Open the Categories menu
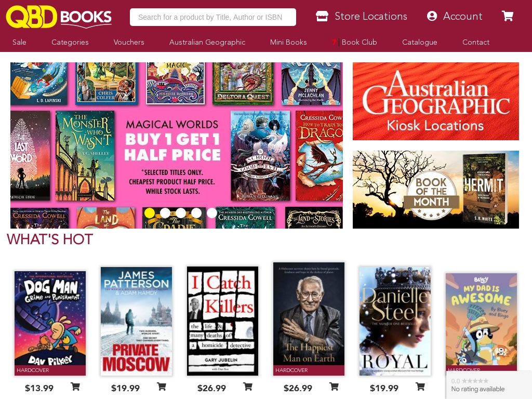Viewport: 532px width, 399px height. [70, 42]
